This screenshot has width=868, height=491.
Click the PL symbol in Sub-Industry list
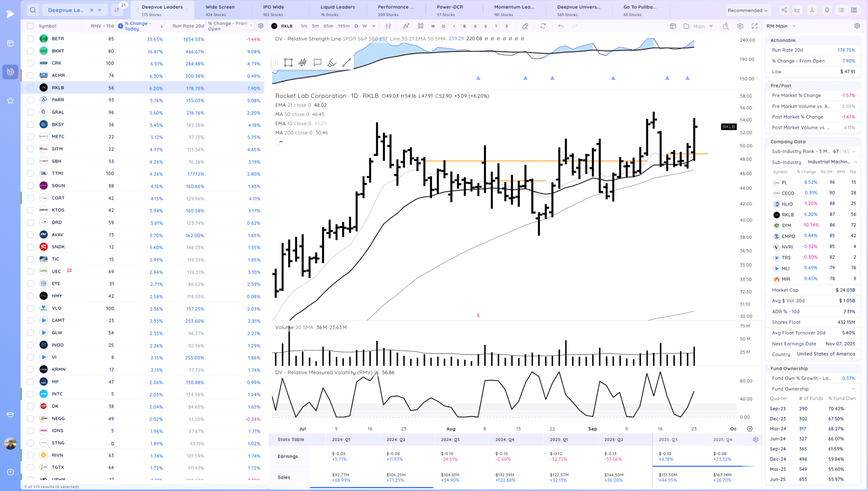click(784, 182)
